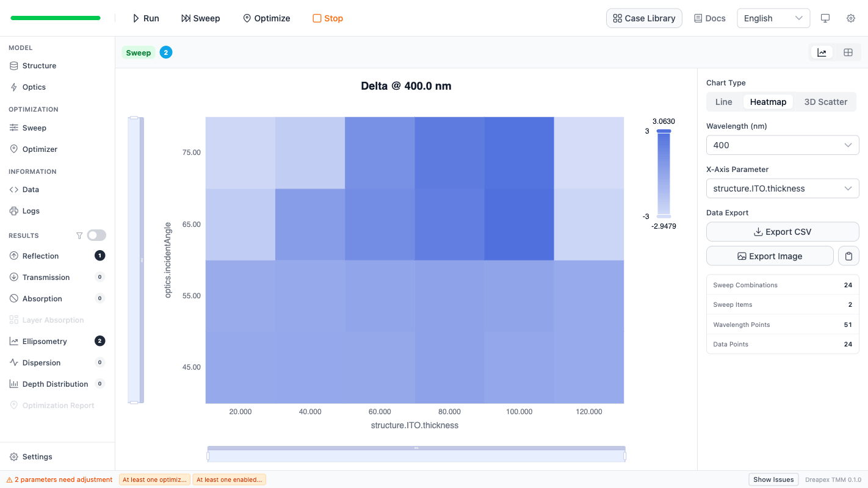Image resolution: width=868 pixels, height=488 pixels.
Task: Switch chart type to 3D Scatter
Action: 825,102
